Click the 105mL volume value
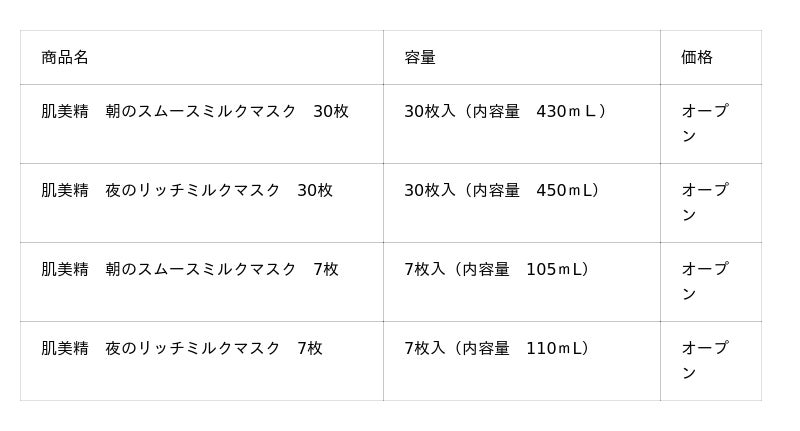This screenshot has width=800, height=431. click(553, 269)
